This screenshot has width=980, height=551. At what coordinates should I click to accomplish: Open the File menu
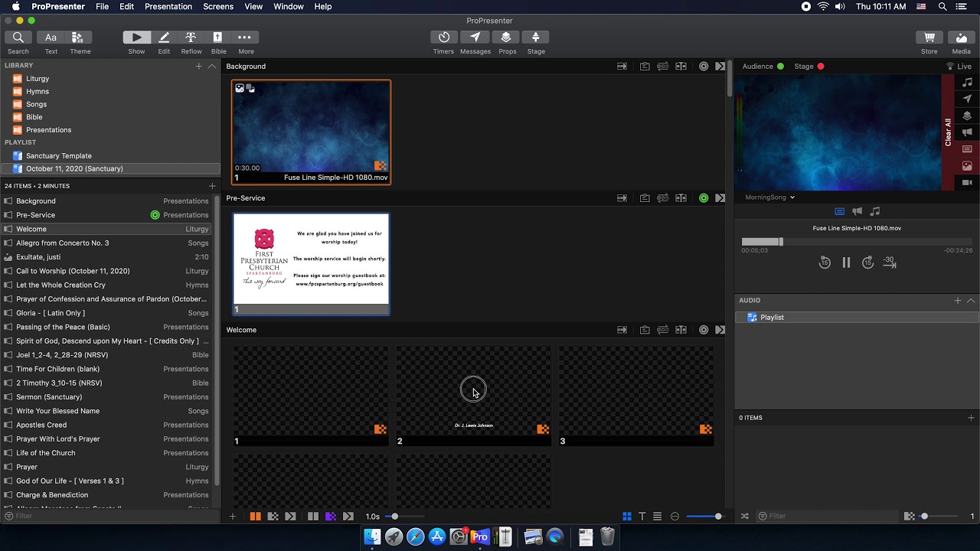[x=102, y=6]
